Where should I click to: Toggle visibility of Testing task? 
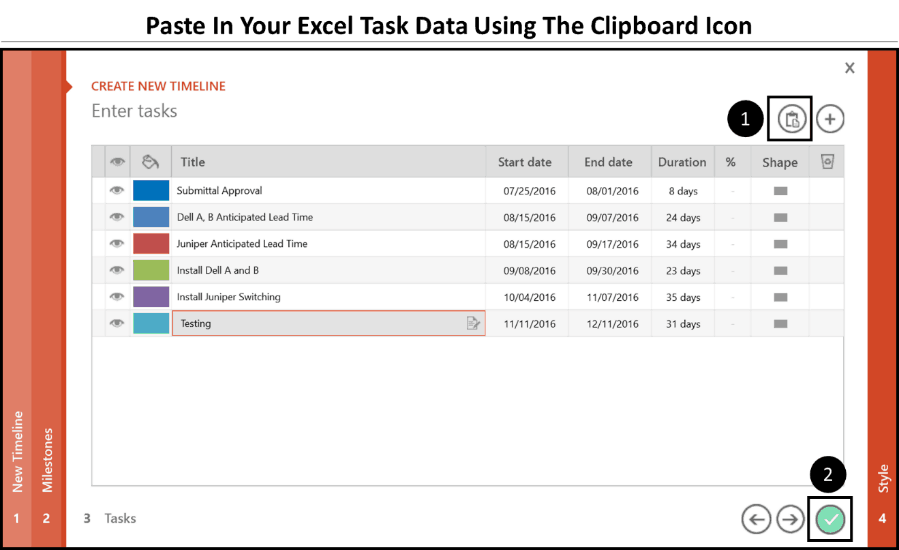click(117, 323)
